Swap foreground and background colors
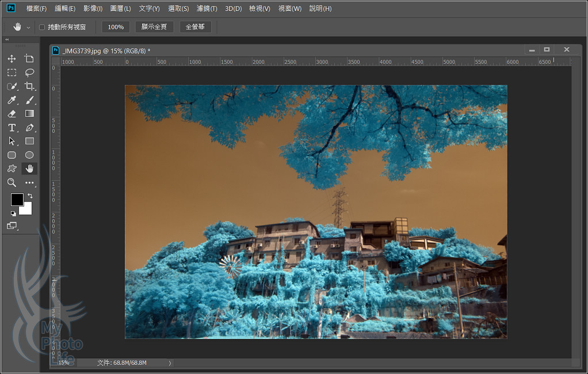This screenshot has width=588, height=374. click(30, 196)
